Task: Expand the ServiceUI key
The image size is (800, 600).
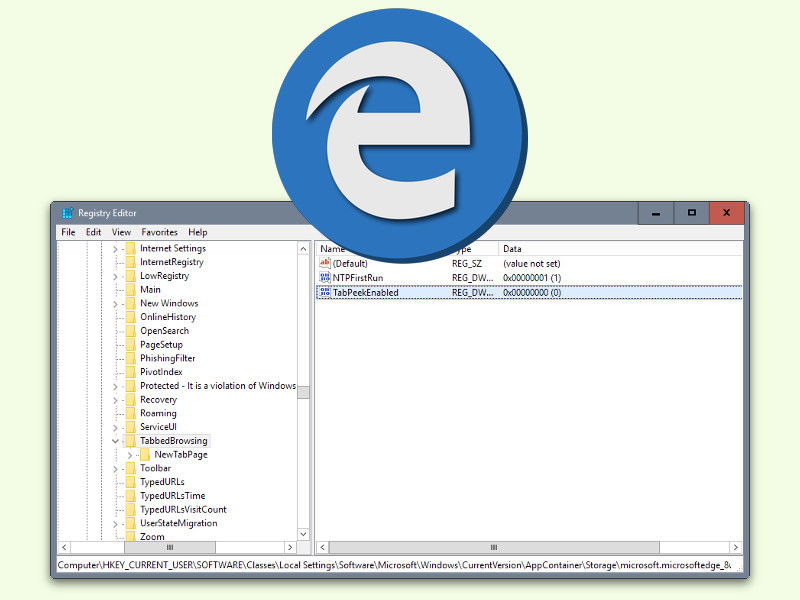Action: point(115,428)
